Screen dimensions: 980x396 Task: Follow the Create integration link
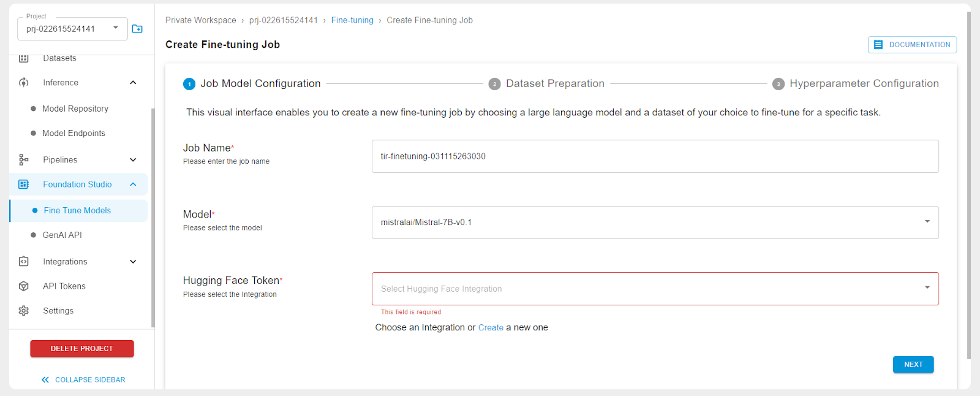pos(491,328)
